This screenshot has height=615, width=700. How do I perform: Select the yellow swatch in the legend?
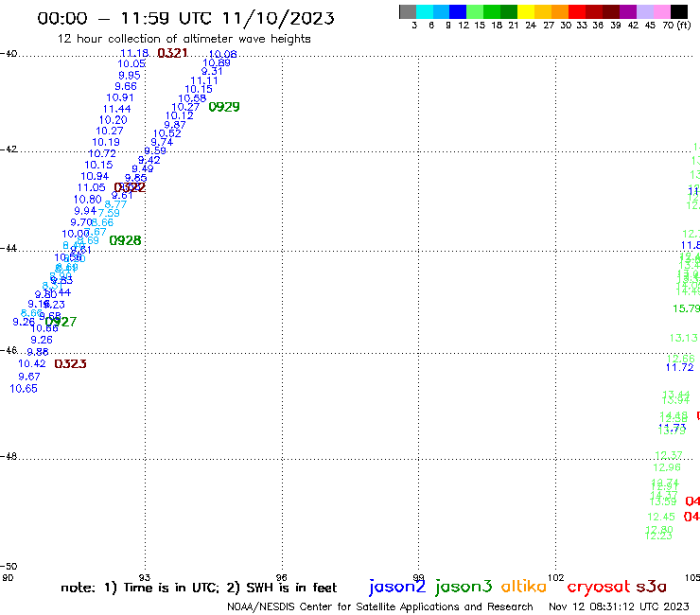(x=526, y=11)
